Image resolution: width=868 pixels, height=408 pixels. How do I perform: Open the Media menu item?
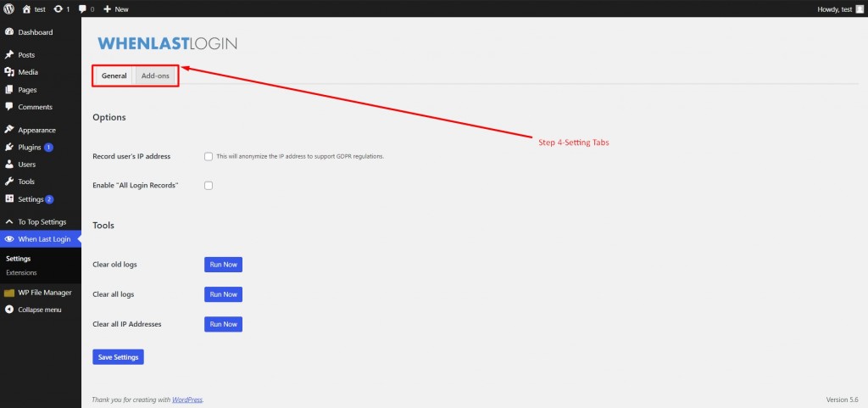[x=28, y=72]
